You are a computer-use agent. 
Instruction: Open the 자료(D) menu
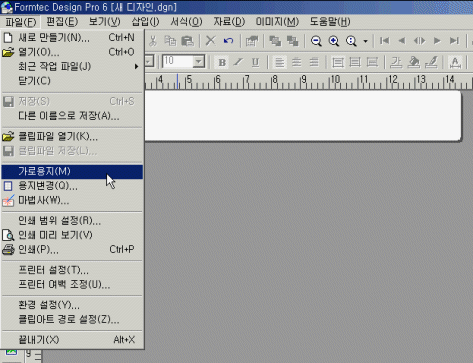[x=229, y=22]
